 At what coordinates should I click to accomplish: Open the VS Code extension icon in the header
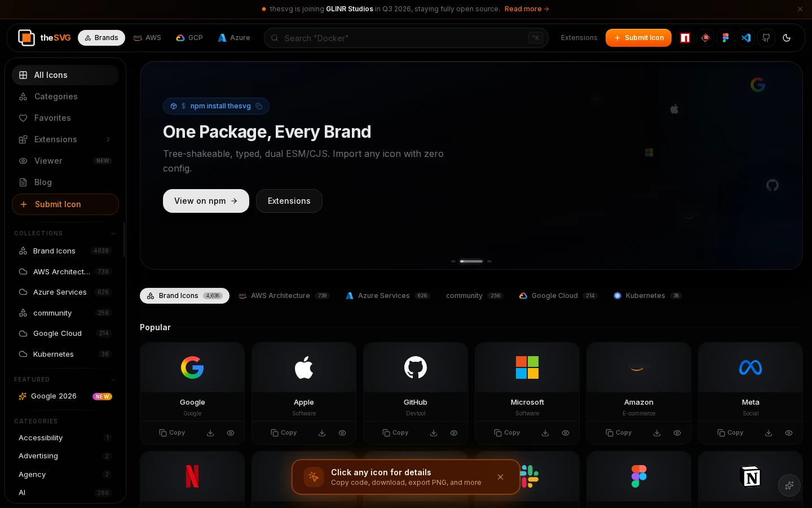(x=746, y=38)
